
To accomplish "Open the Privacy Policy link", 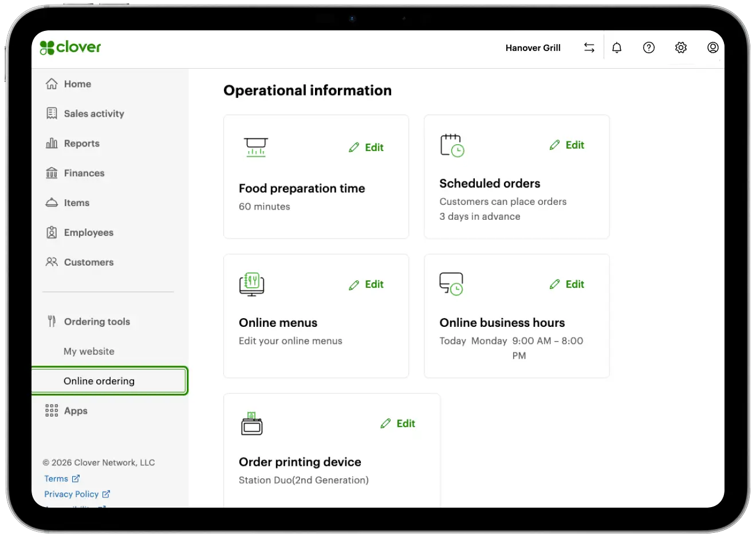I will click(x=72, y=494).
